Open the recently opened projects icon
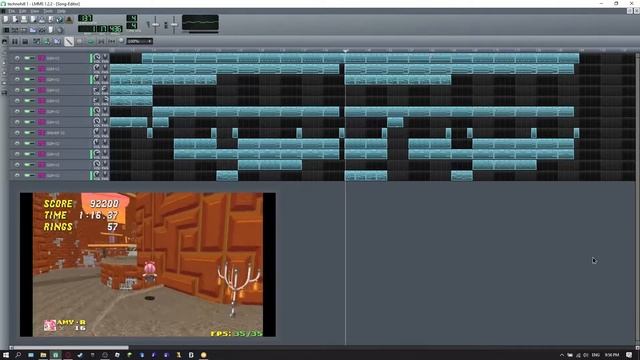Screen dimensions: 640x360 (33, 19)
